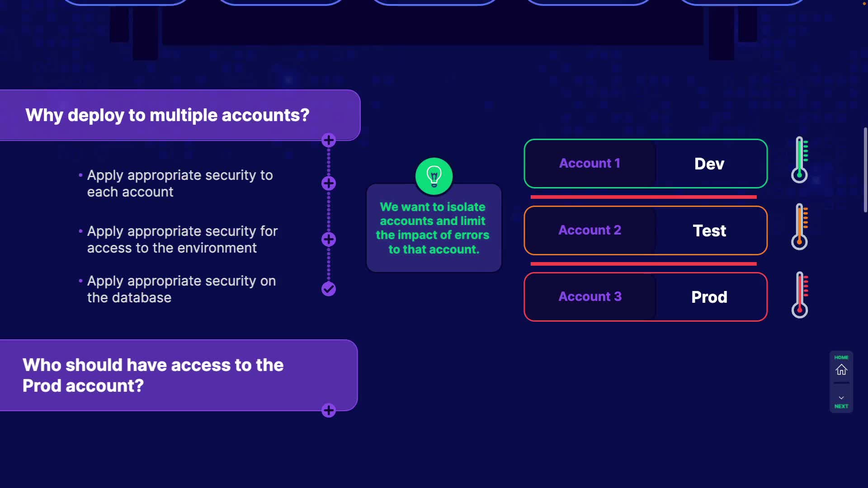Click the Home house icon
Screen dimensions: 868x488
pyautogui.click(x=841, y=370)
